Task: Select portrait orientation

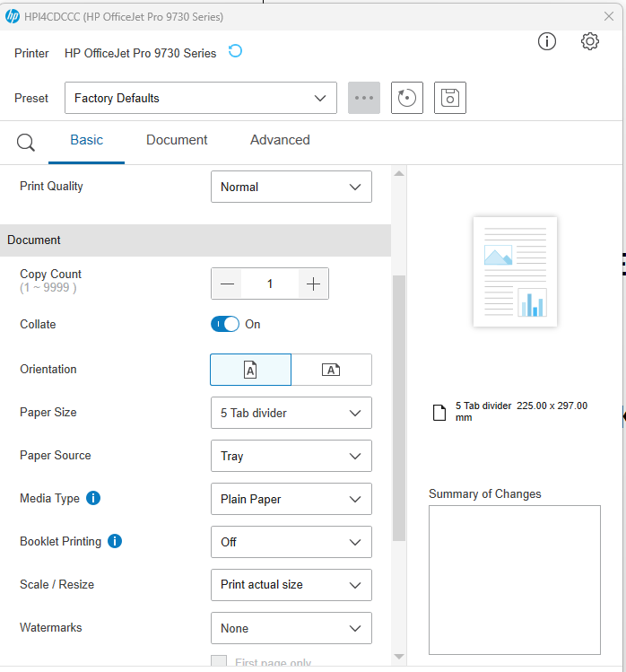Action: [250, 370]
